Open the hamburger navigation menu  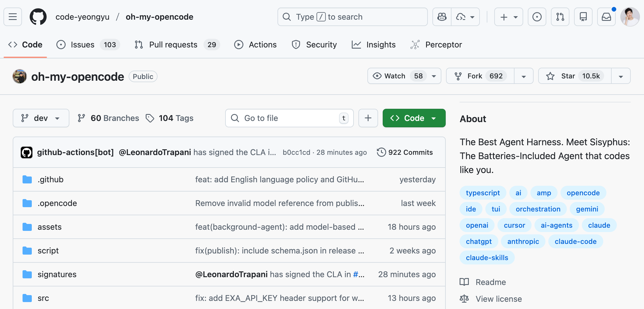pyautogui.click(x=13, y=17)
